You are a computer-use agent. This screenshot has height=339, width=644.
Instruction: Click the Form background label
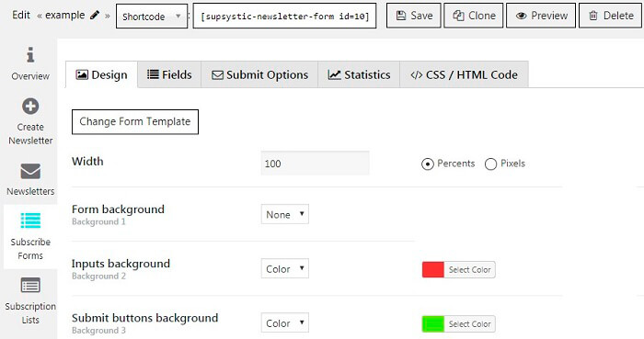tap(118, 209)
